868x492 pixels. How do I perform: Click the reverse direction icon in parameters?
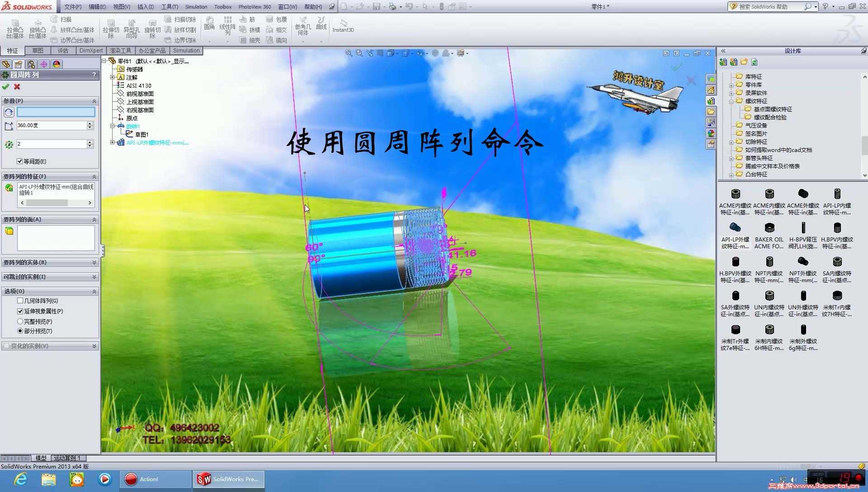pyautogui.click(x=9, y=112)
